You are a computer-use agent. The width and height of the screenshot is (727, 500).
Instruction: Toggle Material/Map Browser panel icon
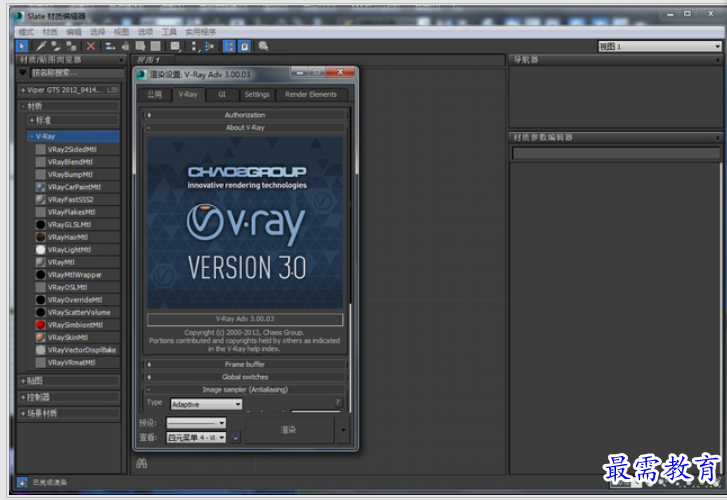(229, 46)
